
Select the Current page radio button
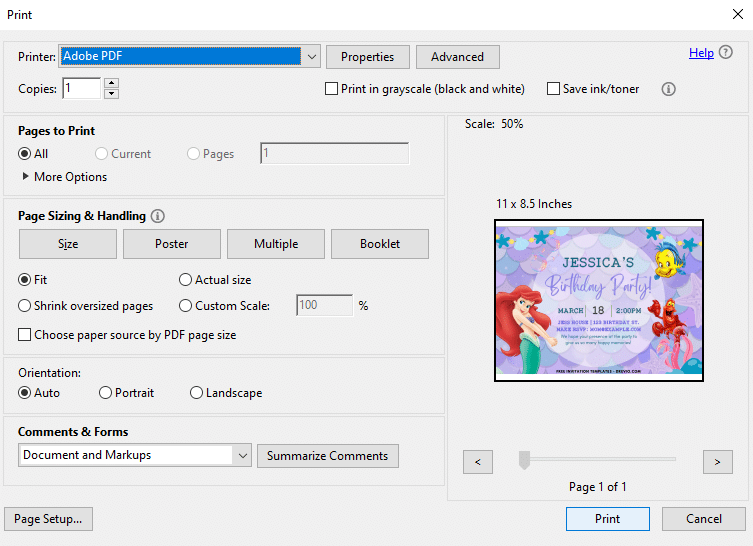(101, 154)
